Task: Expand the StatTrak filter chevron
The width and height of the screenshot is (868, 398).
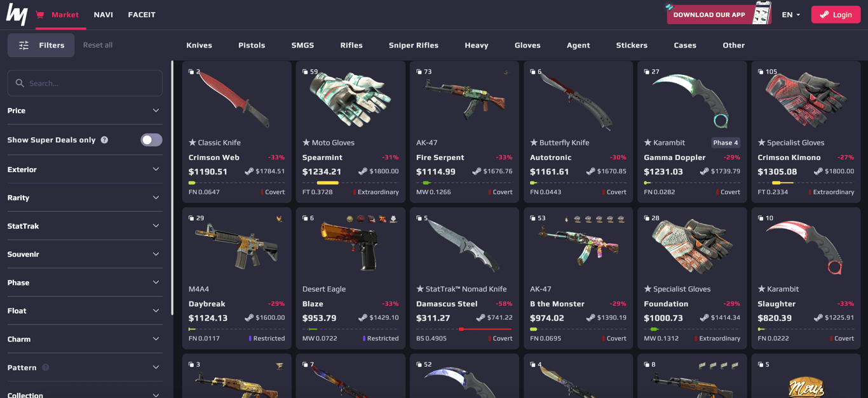Action: coord(156,226)
